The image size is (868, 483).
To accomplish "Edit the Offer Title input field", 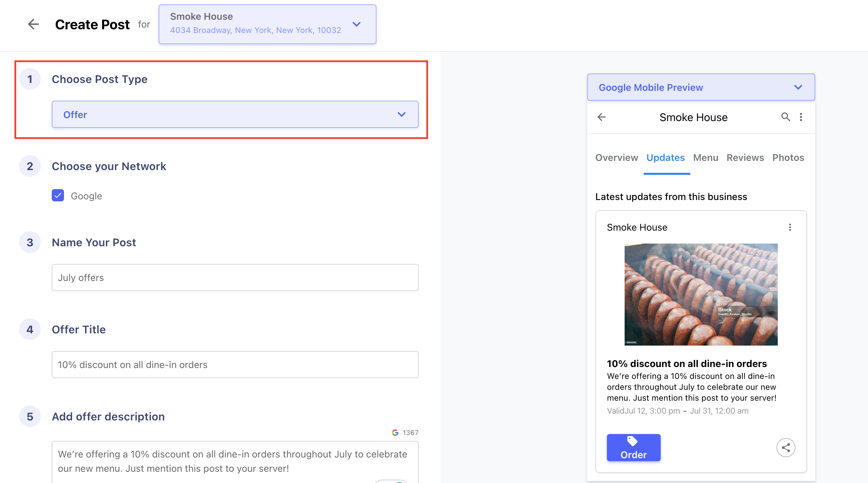I will pos(235,365).
